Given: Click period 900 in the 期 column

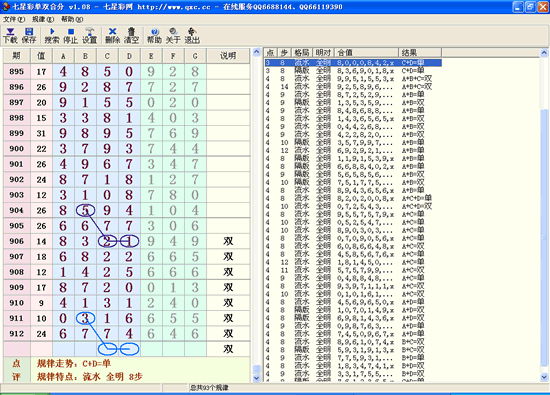Looking at the screenshot, I should coord(16,149).
